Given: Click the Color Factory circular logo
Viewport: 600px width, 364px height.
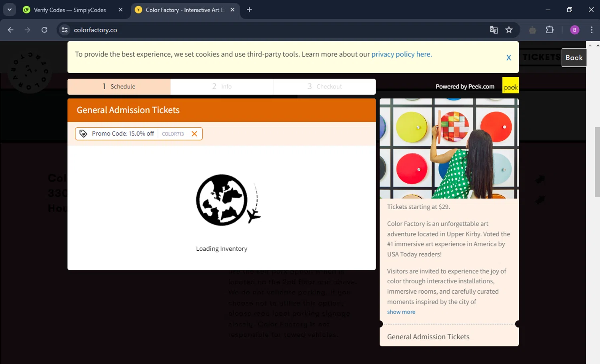Looking at the screenshot, I should click(x=30, y=71).
